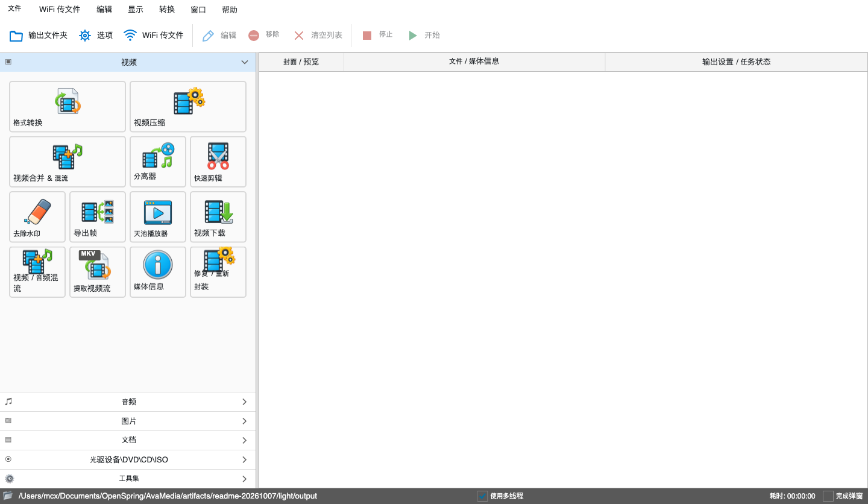This screenshot has height=504, width=868.
Task: Open 选项 options gear in toolbar
Action: [x=96, y=36]
